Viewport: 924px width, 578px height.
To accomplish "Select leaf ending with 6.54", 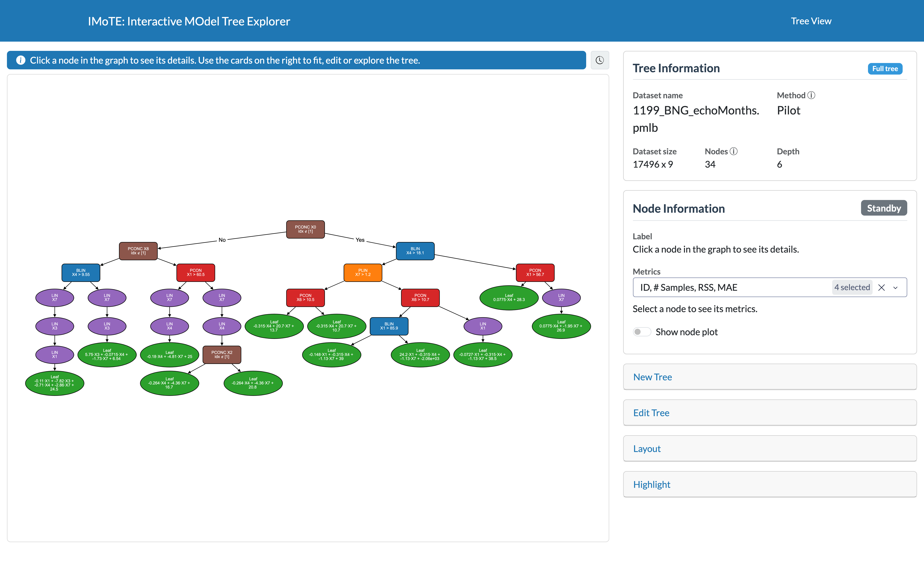I will click(107, 355).
